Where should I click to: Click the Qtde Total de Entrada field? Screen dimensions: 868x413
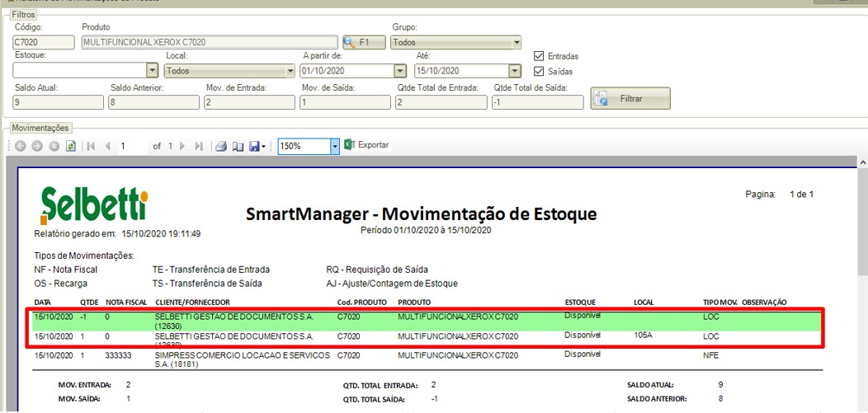pyautogui.click(x=441, y=102)
